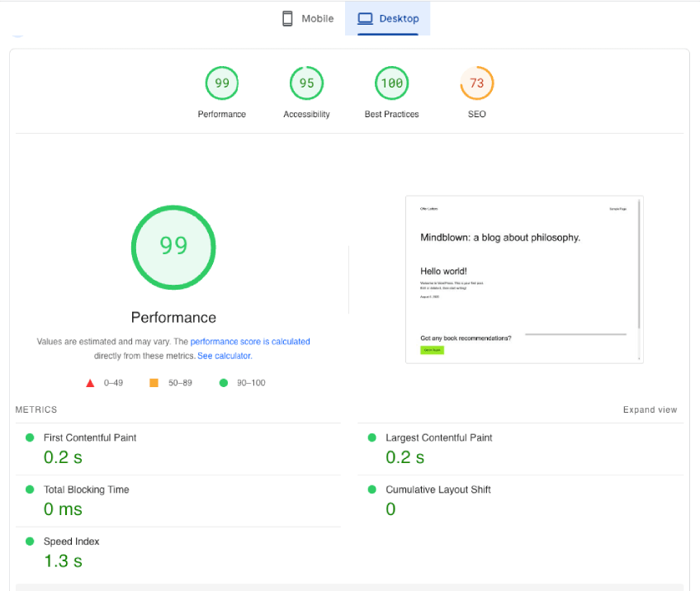700x591 pixels.
Task: Click the orange square 50–89 legend icon
Action: coord(154,382)
